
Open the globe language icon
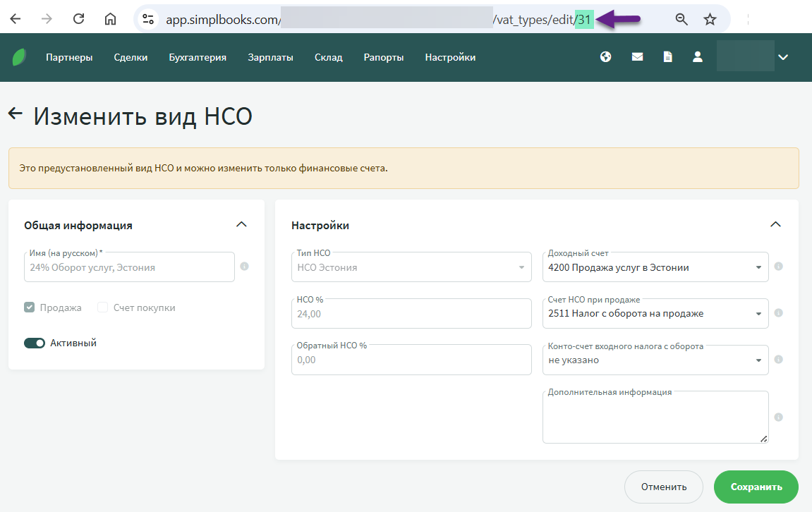605,57
